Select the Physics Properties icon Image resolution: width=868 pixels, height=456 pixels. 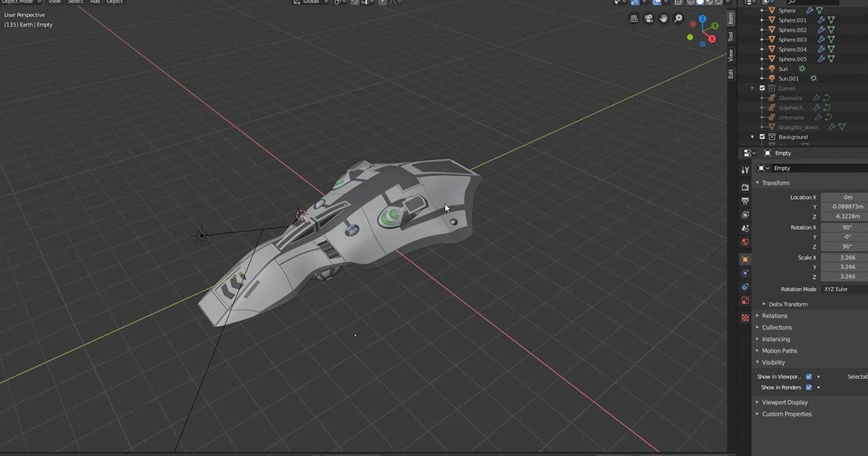744,271
